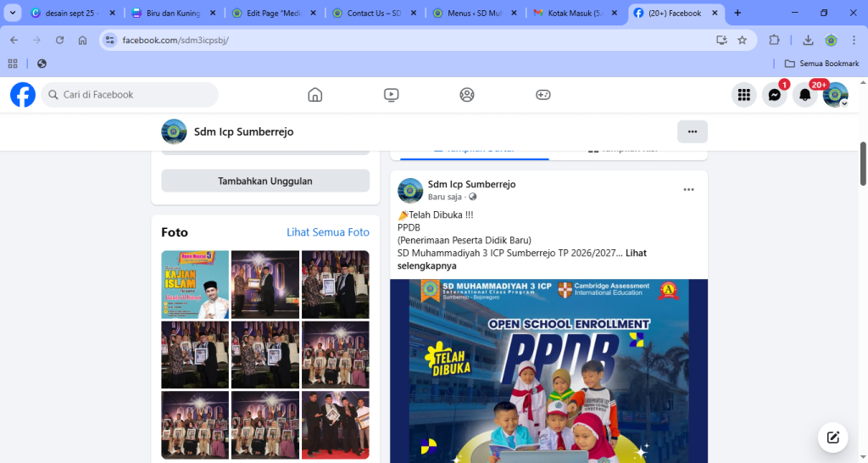Click the install app icon in address bar

[x=721, y=40]
